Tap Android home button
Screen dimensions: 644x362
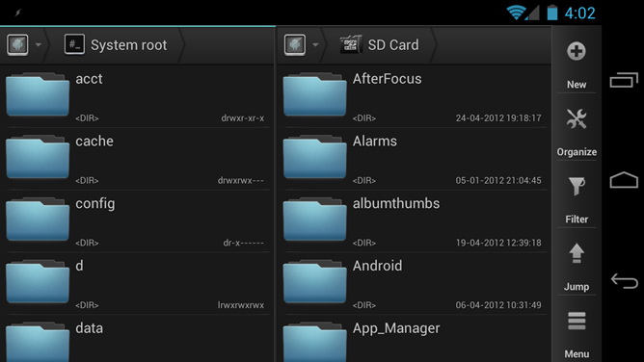pyautogui.click(x=624, y=180)
